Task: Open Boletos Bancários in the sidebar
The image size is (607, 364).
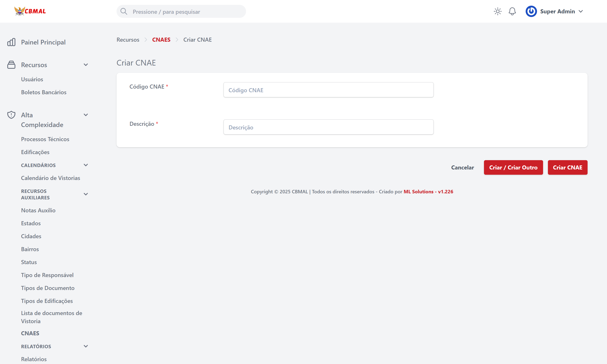Action: (x=44, y=92)
